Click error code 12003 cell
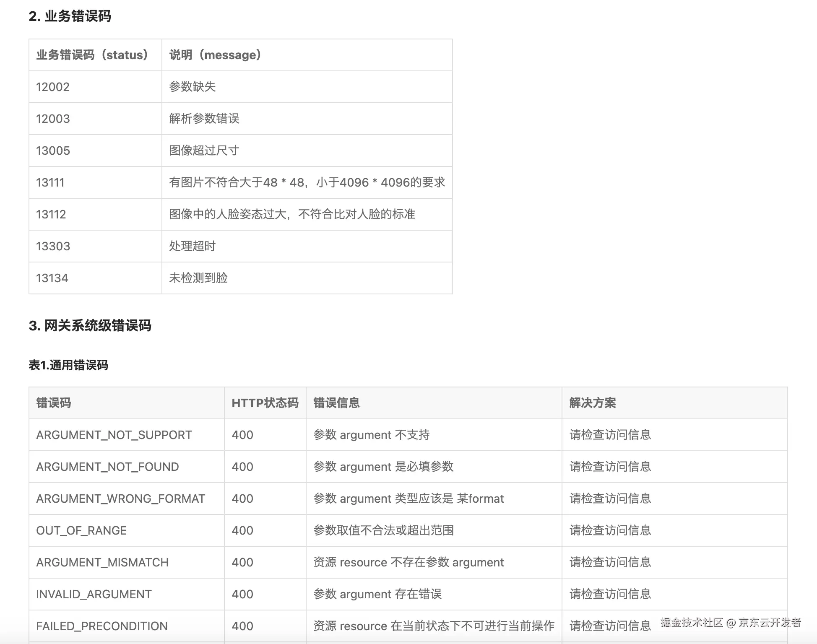 click(53, 119)
